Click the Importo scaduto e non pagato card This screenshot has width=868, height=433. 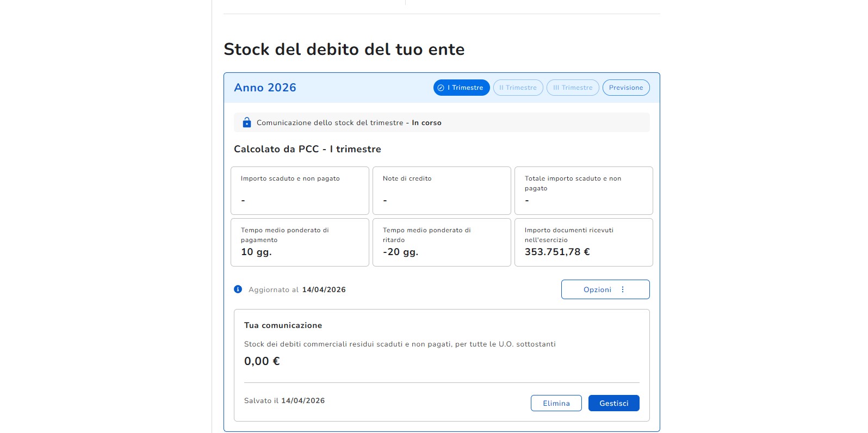tap(300, 190)
